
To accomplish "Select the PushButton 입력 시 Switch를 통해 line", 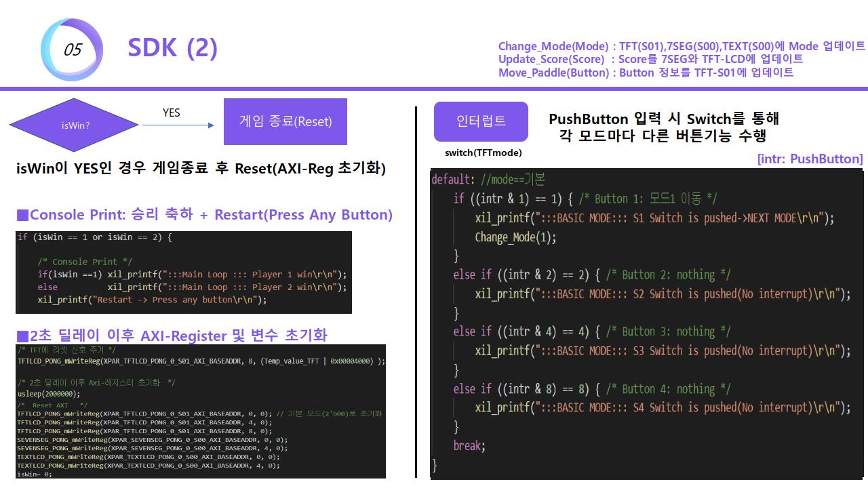I will click(x=663, y=119).
